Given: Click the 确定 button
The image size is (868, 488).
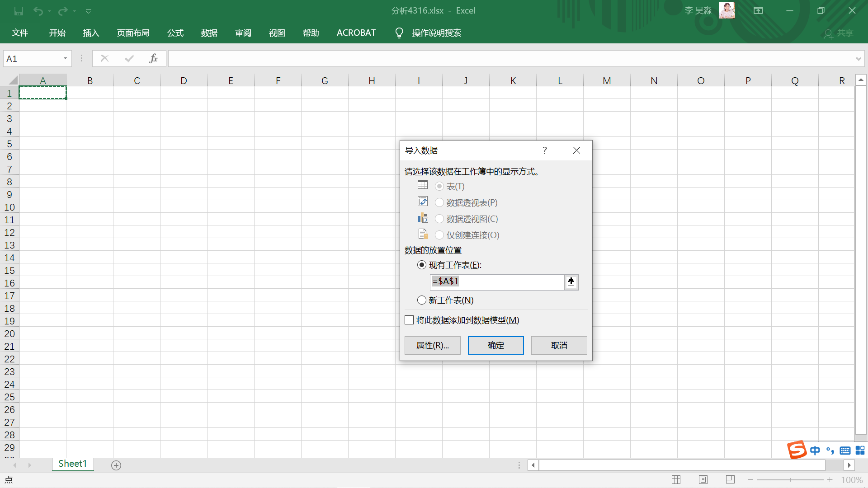Looking at the screenshot, I should pos(495,345).
